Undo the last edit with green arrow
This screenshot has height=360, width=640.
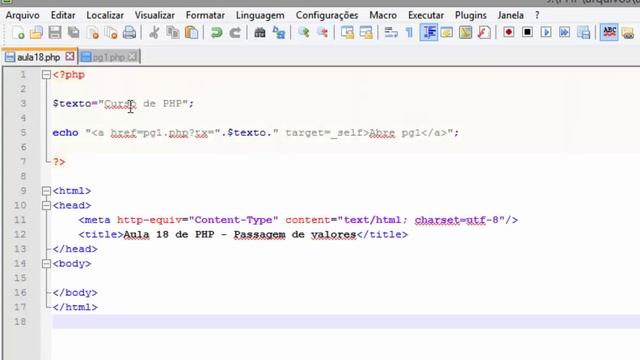[x=216, y=32]
